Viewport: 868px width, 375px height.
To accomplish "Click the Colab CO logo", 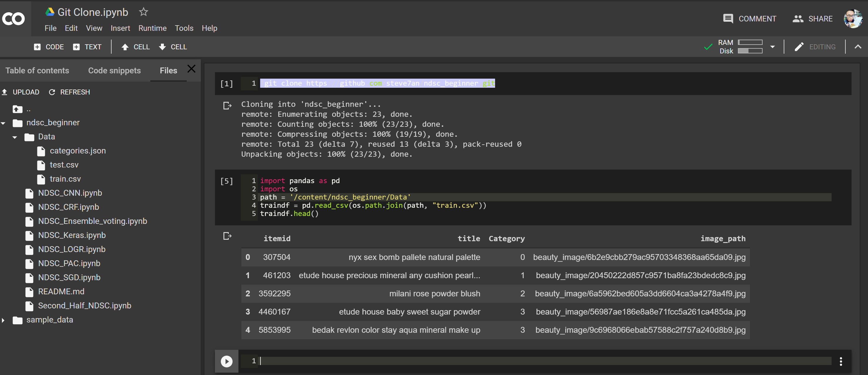I will pos(14,18).
